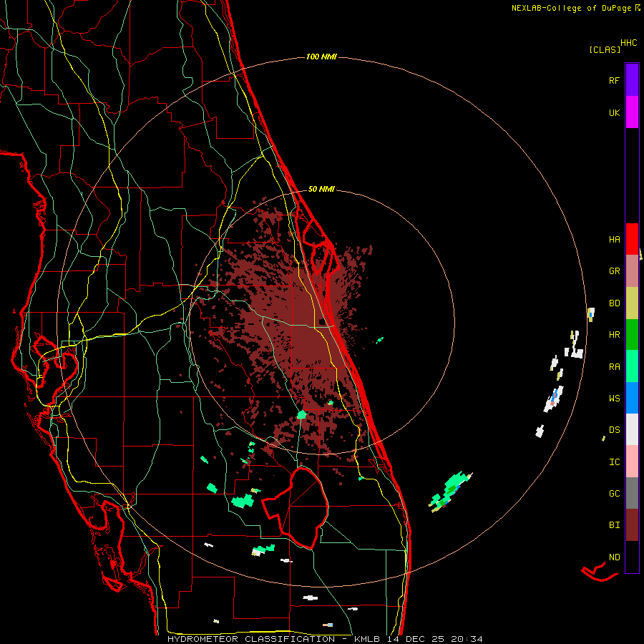This screenshot has height=644, width=644.
Task: Click the "GR" legend label
Action: (x=614, y=271)
